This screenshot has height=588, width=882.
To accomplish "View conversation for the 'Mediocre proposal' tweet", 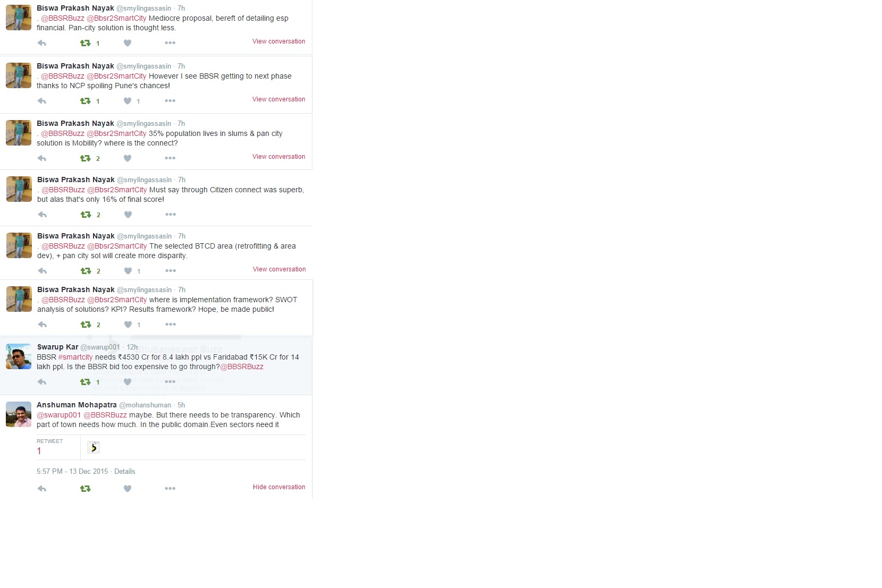I will click(x=279, y=41).
